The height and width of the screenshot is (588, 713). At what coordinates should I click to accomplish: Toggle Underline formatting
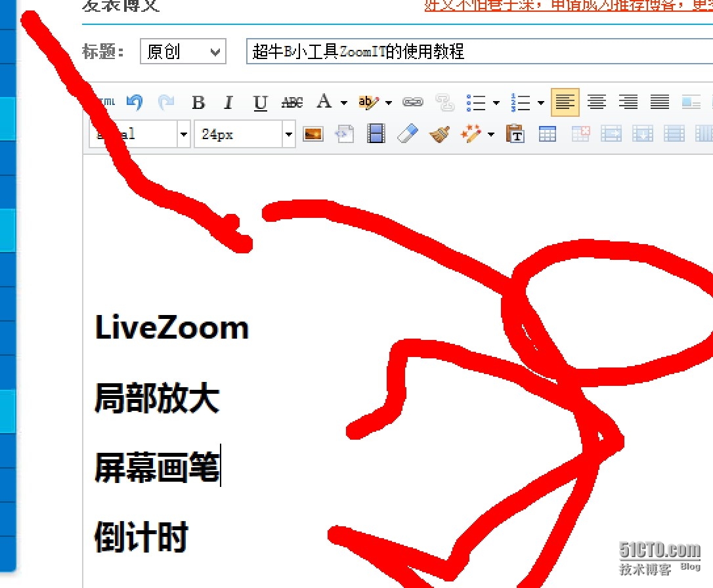pos(260,102)
